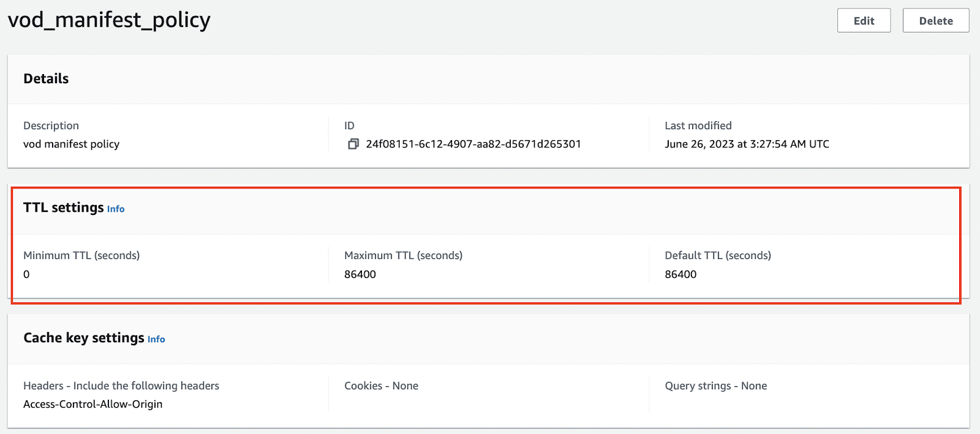Click the policy ID value text

coord(473,144)
